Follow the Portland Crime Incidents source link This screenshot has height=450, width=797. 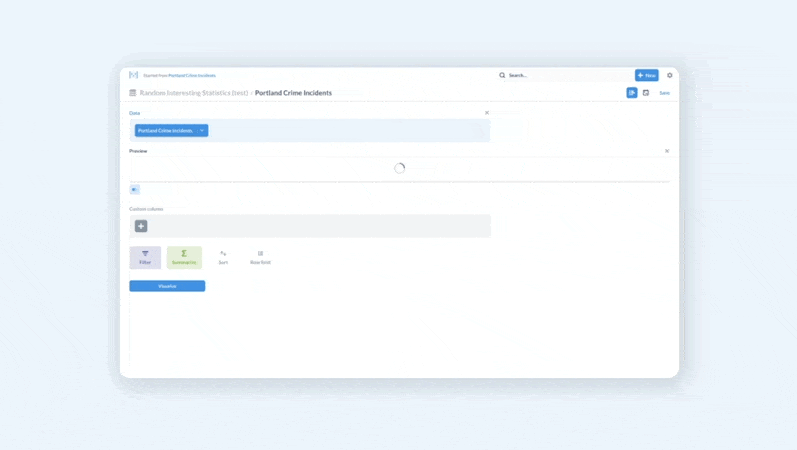click(x=192, y=75)
